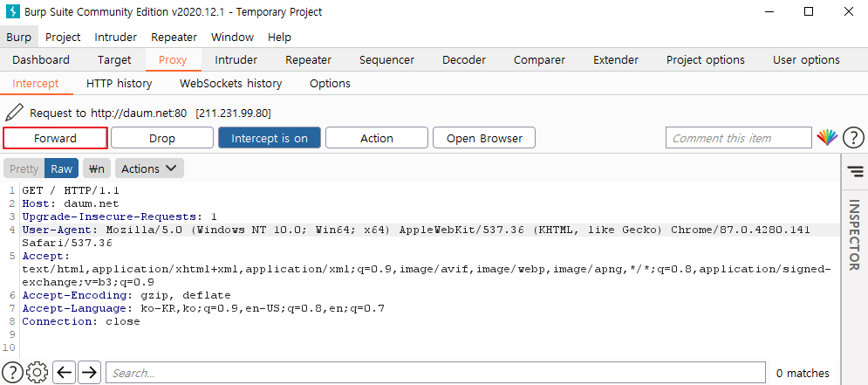The width and height of the screenshot is (868, 385).
Task: Select the Intercept sub-tab
Action: [x=36, y=84]
